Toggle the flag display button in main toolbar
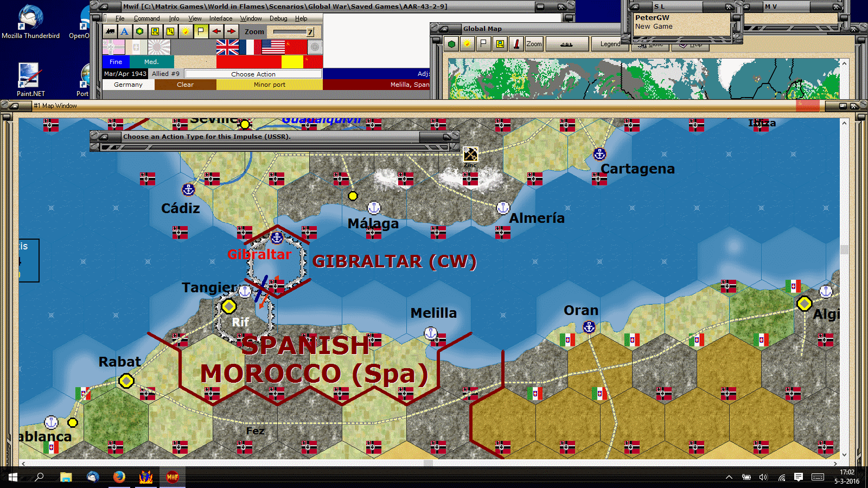The image size is (868, 488). coord(201,31)
